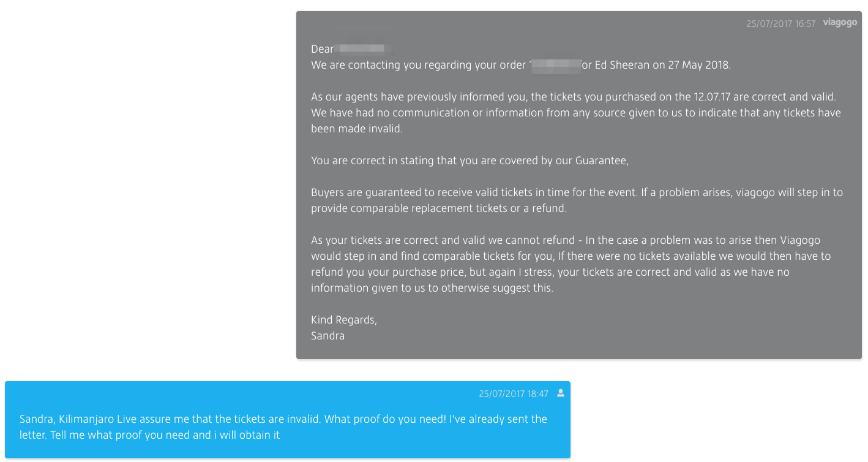Click the Kilimanjaro Live mention in the reply
Screen dimensions: 868x462
89,419
